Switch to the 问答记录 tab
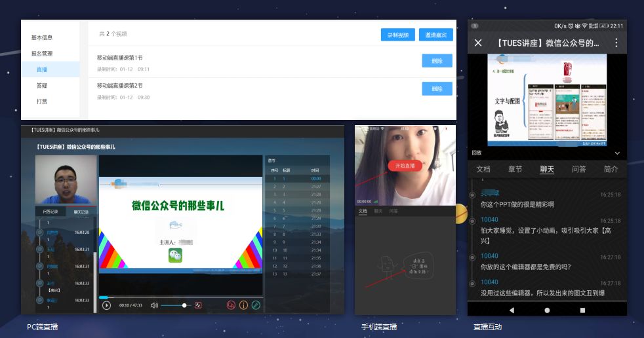Image resolution: width=644 pixels, height=338 pixels. (x=50, y=212)
